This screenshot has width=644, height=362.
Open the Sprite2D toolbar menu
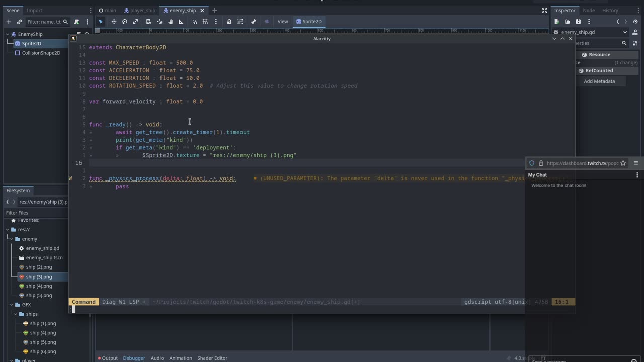pos(309,22)
